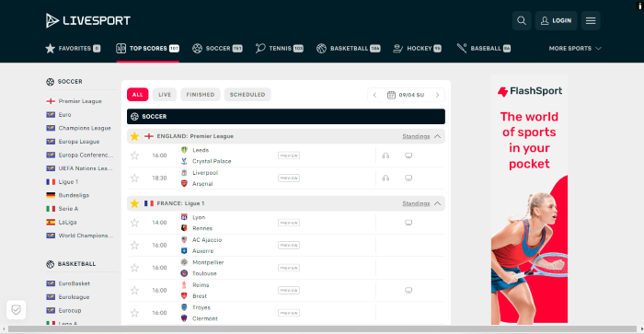Open the hamburger menu icon
Screen dimensions: 644x334
tap(591, 20)
